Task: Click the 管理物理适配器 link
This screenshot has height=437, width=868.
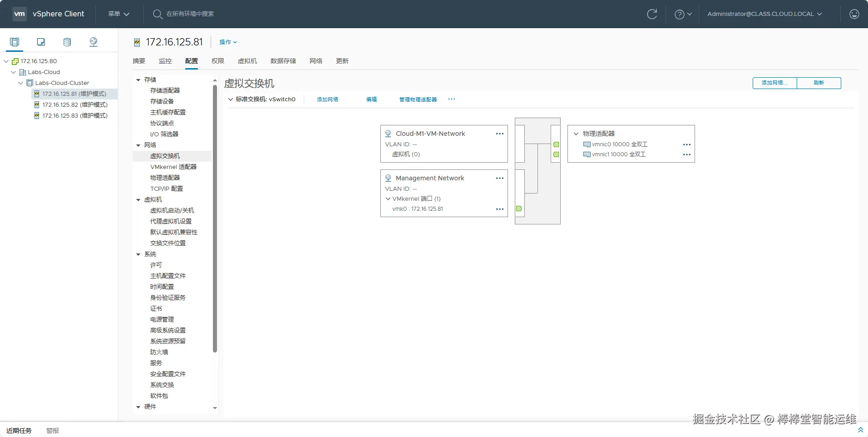Action: tap(418, 99)
